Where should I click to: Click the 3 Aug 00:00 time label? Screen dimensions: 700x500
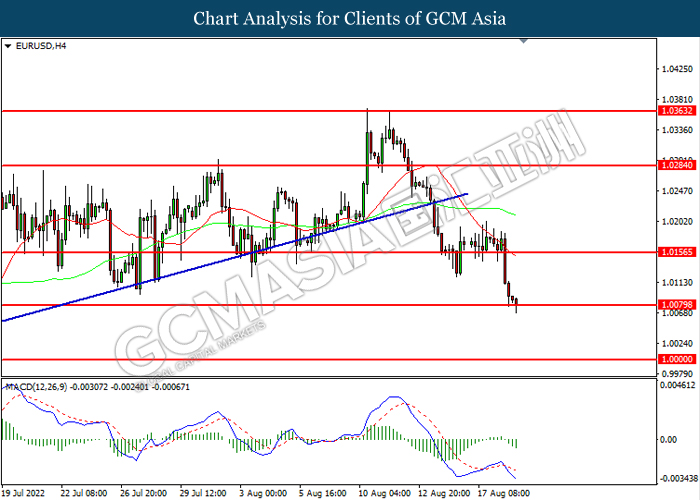point(263,493)
